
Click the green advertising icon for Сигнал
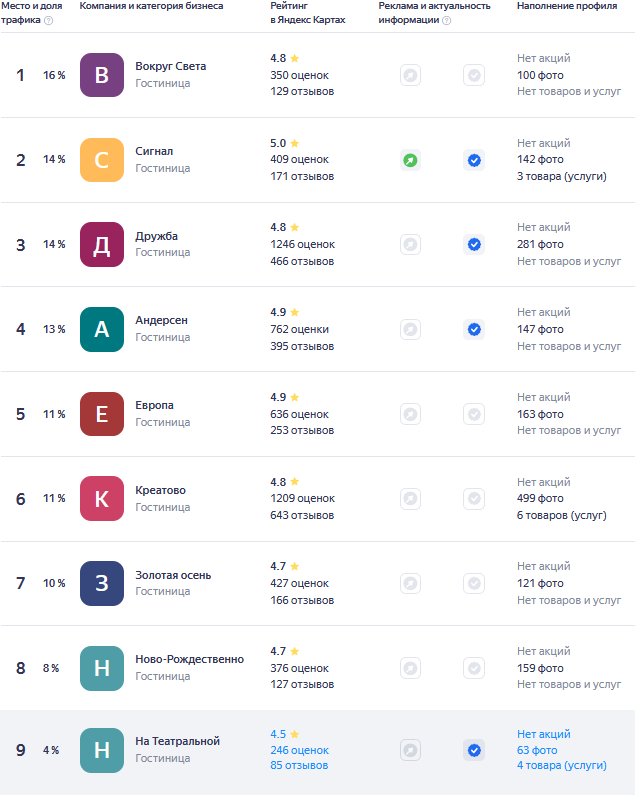(410, 160)
